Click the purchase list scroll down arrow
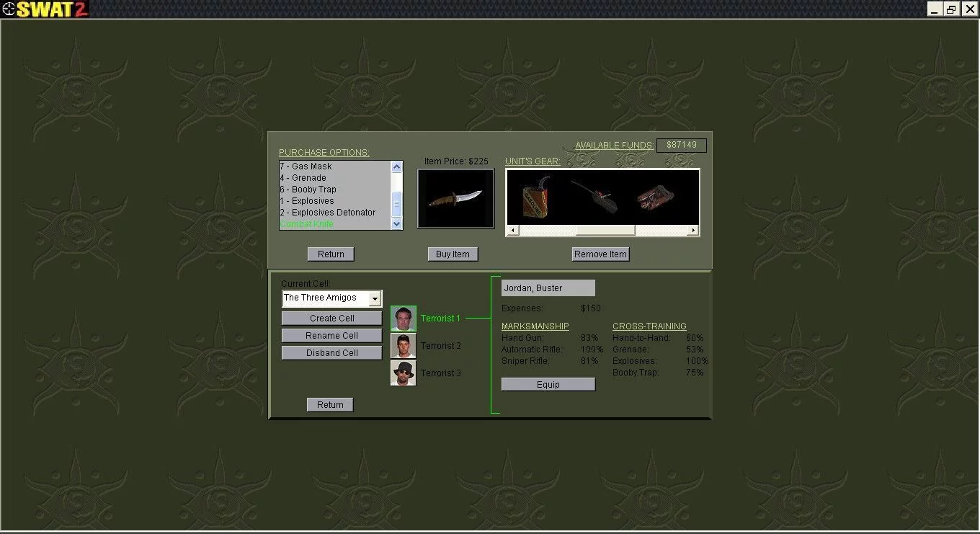Image resolution: width=980 pixels, height=534 pixels. [x=396, y=224]
